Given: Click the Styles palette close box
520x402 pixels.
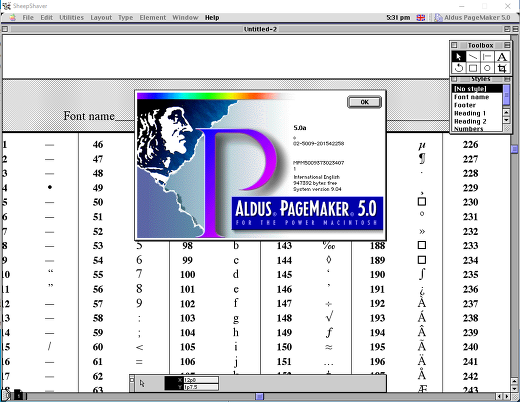Looking at the screenshot, I should 454,79.
